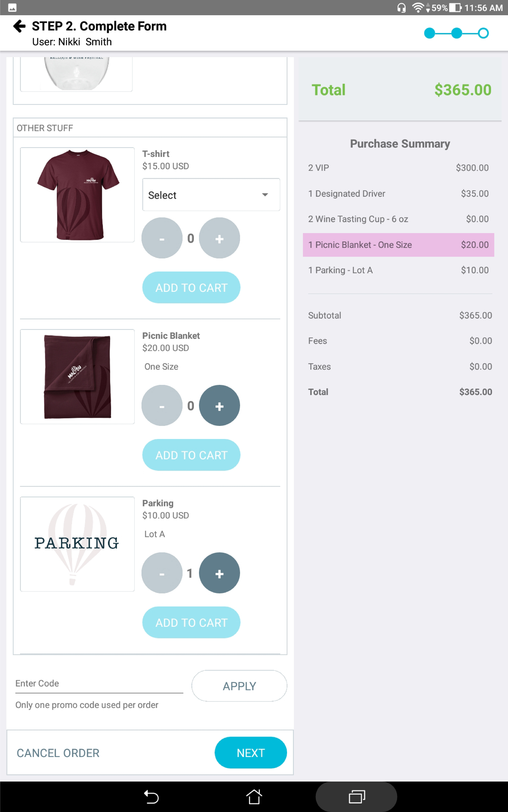Image resolution: width=508 pixels, height=812 pixels.
Task: Cancel the order
Action: pos(58,753)
